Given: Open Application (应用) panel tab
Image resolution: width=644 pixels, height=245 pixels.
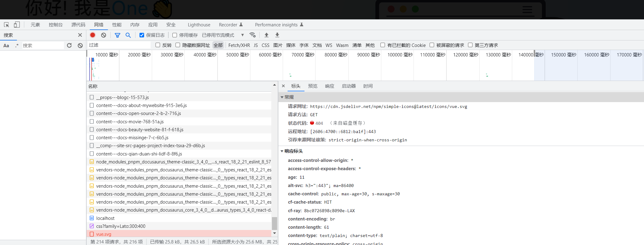Looking at the screenshot, I should 153,25.
